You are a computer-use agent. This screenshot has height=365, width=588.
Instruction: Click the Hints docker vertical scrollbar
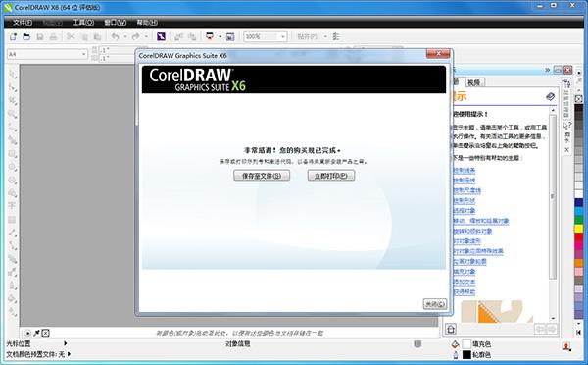click(553, 213)
